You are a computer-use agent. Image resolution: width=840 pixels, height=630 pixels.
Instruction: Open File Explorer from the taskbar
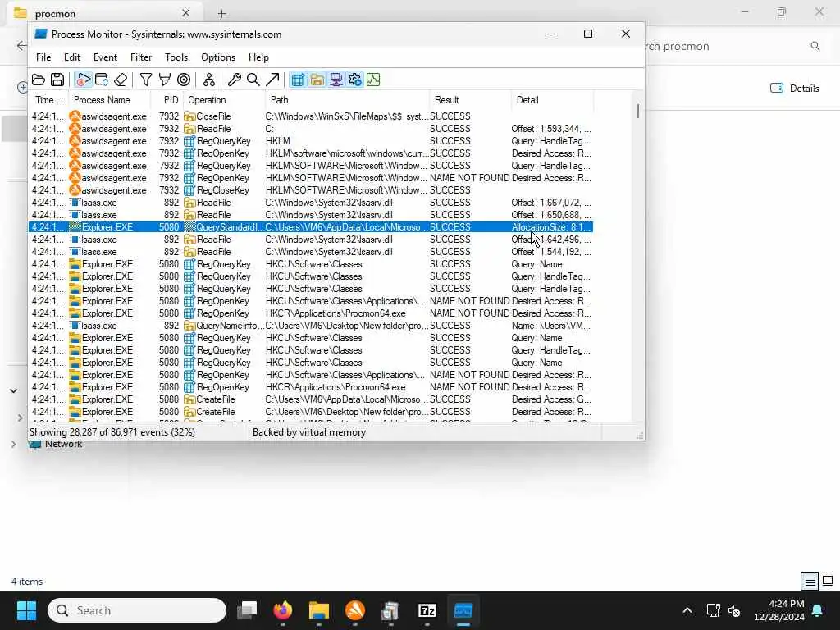(319, 610)
